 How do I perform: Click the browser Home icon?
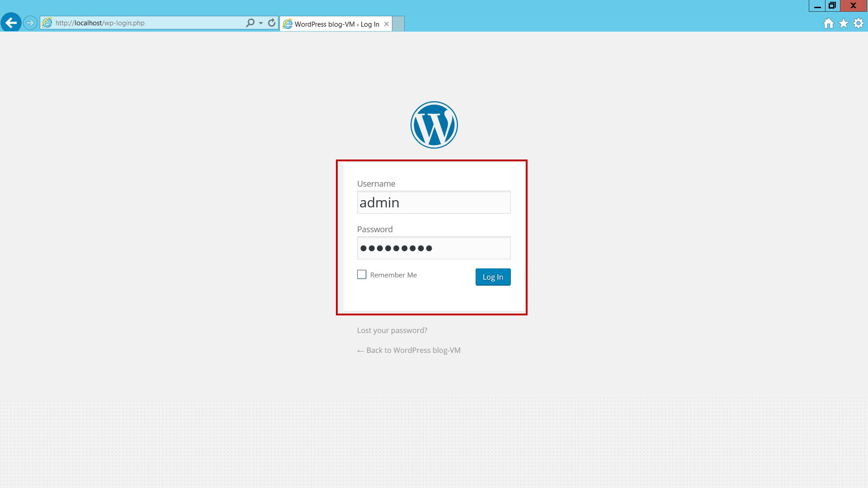pyautogui.click(x=828, y=23)
